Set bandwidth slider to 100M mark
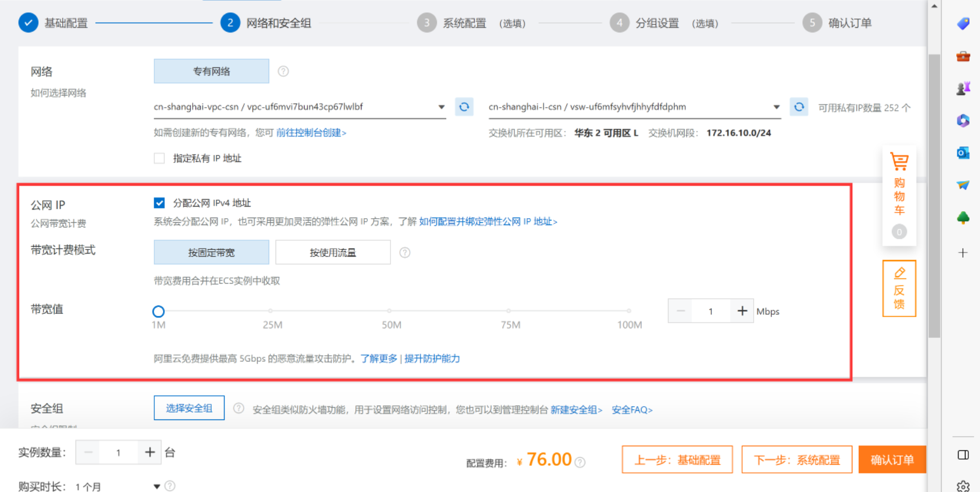980x492 pixels. (629, 311)
